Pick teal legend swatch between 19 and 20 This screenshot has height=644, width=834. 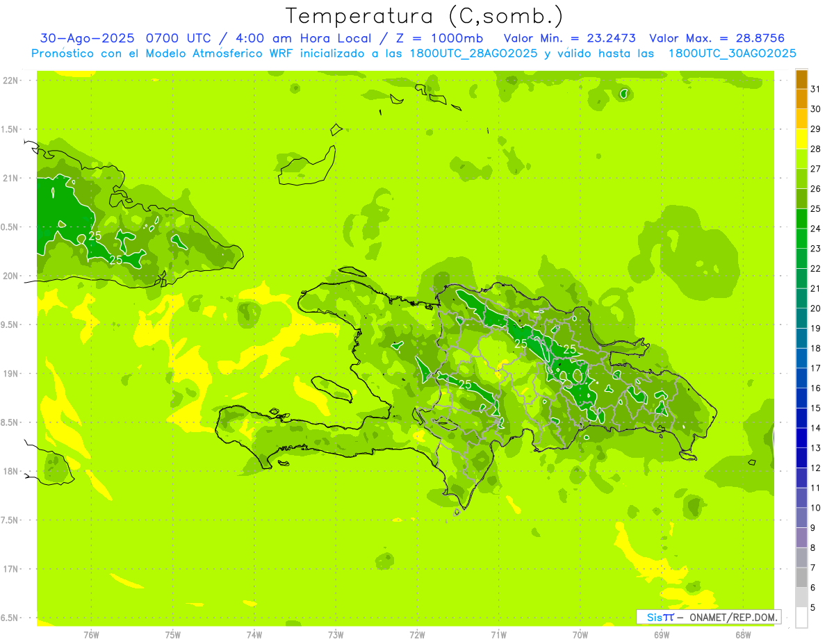click(801, 318)
